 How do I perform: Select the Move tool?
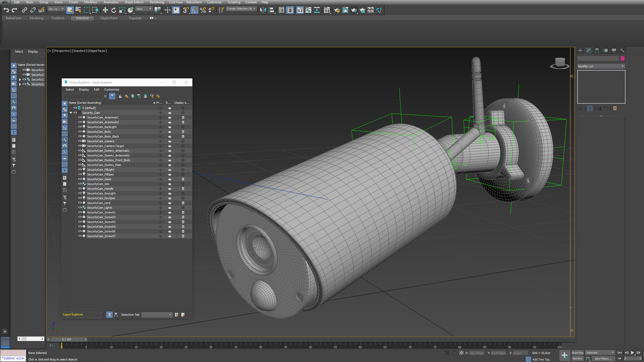pyautogui.click(x=105, y=10)
